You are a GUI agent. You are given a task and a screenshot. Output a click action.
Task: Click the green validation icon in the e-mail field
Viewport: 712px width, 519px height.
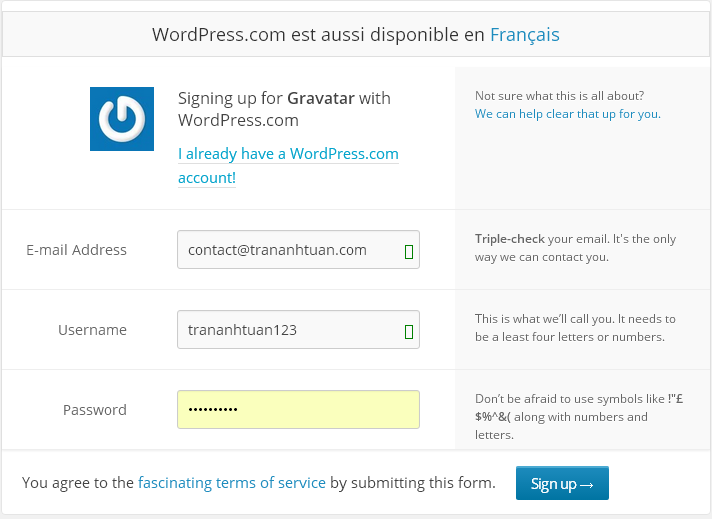[408, 251]
